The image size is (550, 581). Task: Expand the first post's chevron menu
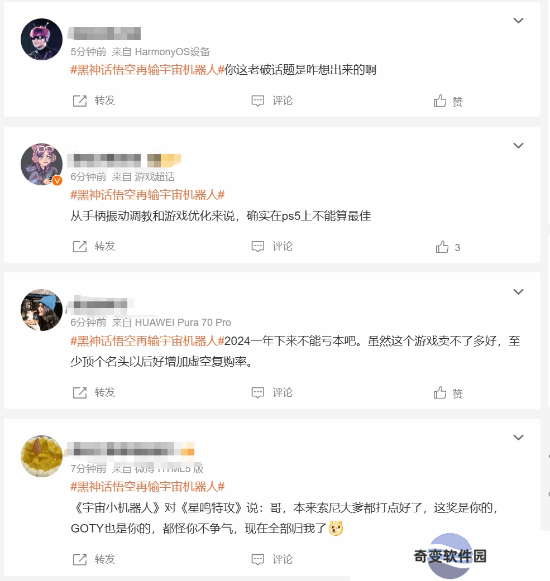click(518, 20)
